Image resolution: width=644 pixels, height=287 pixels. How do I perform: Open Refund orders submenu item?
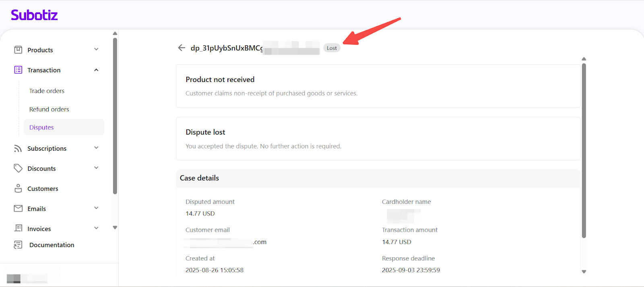click(49, 109)
